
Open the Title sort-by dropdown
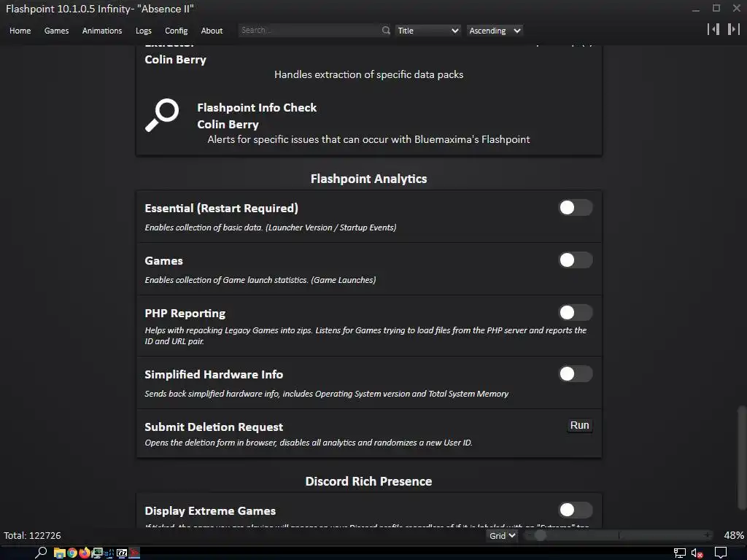pyautogui.click(x=427, y=31)
